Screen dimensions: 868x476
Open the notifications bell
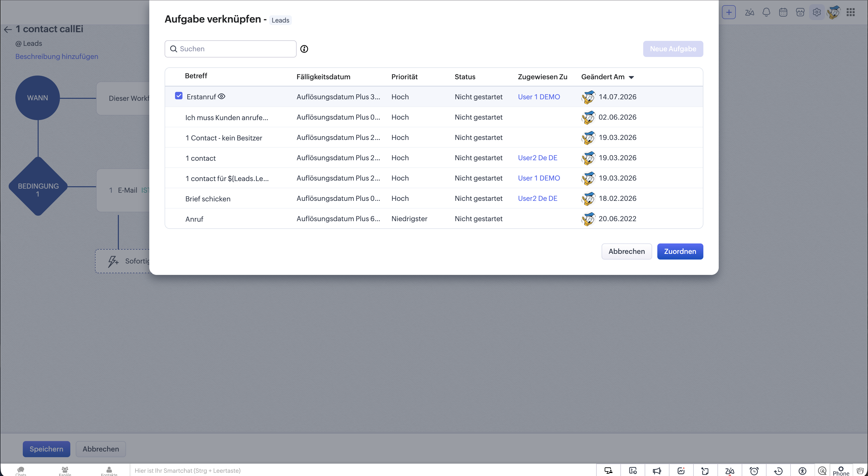(x=766, y=12)
